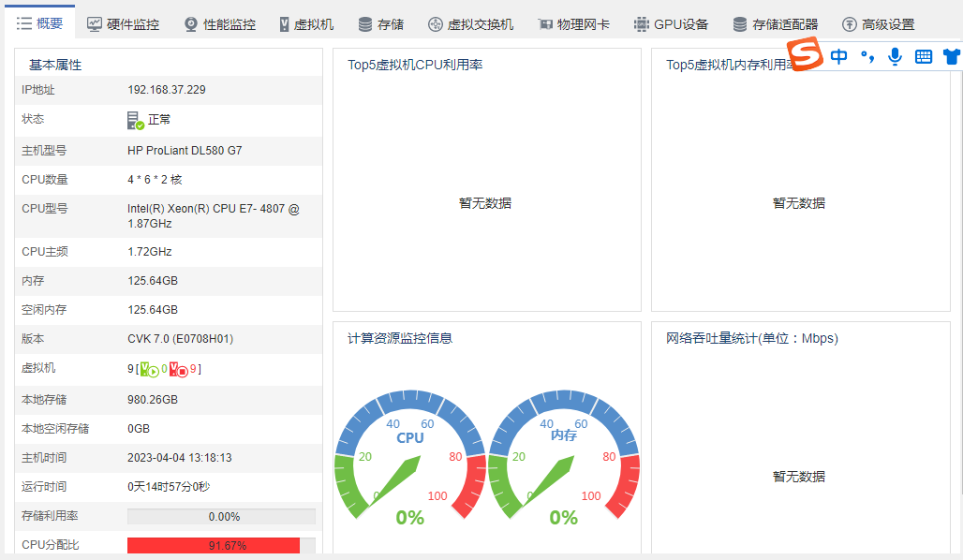Click the host model HP ProLiant DL580 G7
The height and width of the screenshot is (560, 963).
185,151
